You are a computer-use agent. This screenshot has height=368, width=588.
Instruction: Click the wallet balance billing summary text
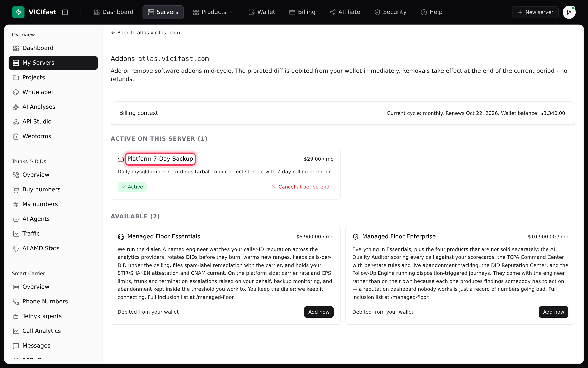coord(477,113)
